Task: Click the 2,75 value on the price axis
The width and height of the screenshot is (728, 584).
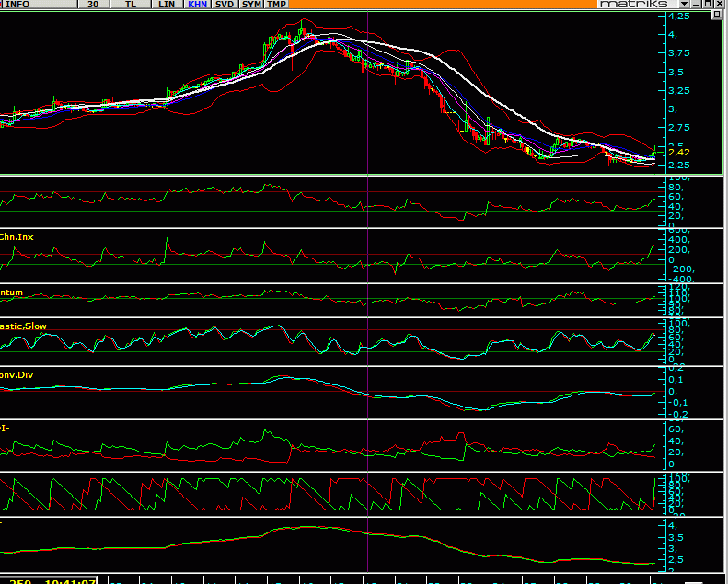Action: [679, 128]
